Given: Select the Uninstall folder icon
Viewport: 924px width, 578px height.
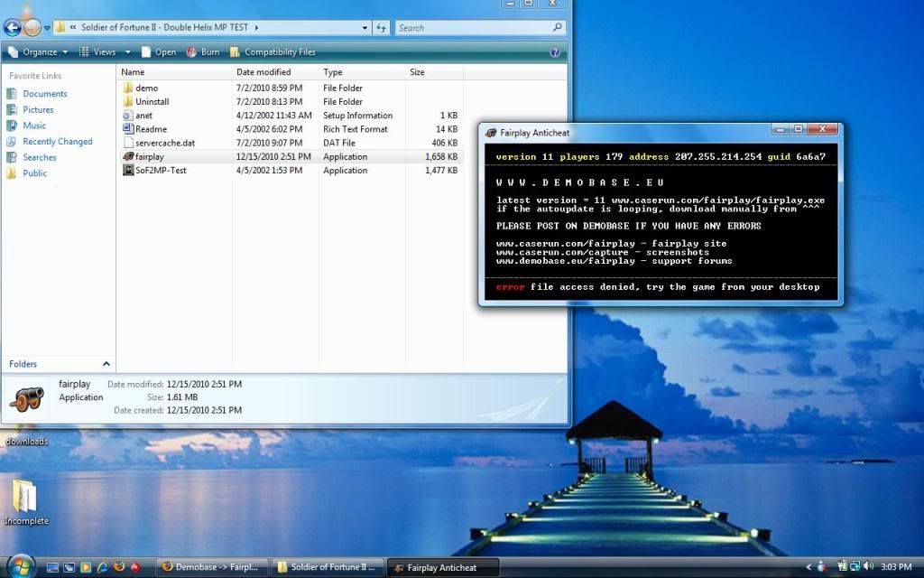Looking at the screenshot, I should [x=128, y=101].
